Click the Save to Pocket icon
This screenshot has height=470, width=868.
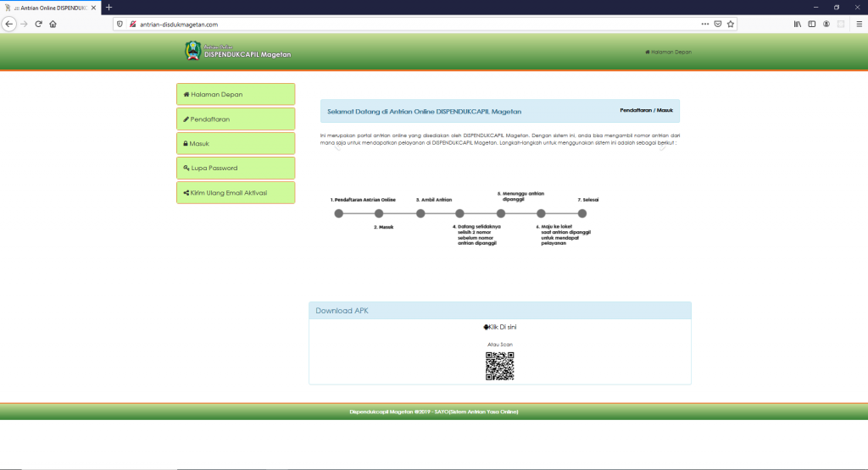tap(718, 24)
